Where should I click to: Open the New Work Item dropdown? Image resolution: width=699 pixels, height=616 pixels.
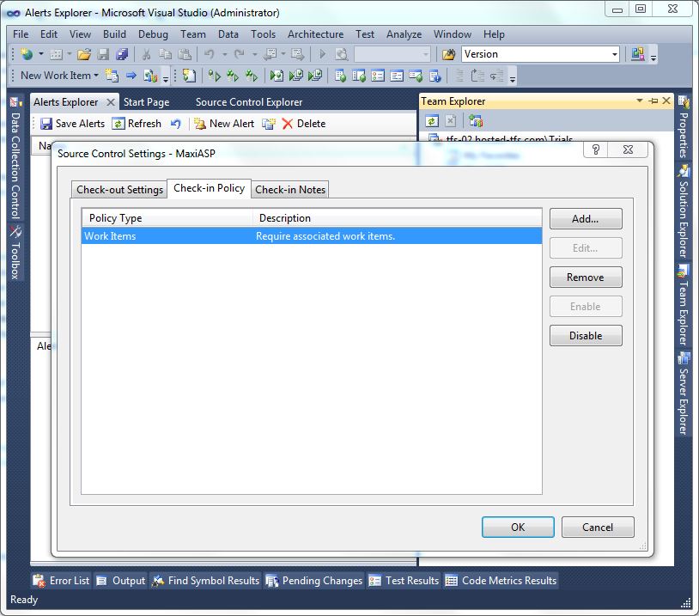59,76
